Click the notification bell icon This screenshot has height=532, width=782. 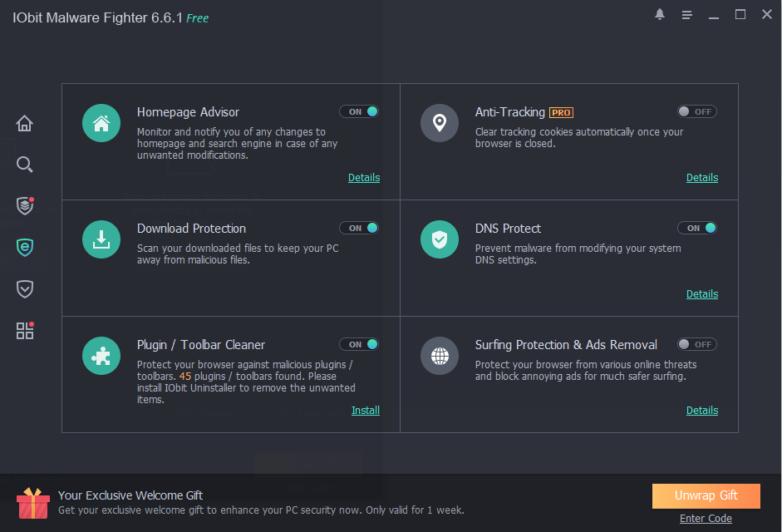pyautogui.click(x=660, y=15)
